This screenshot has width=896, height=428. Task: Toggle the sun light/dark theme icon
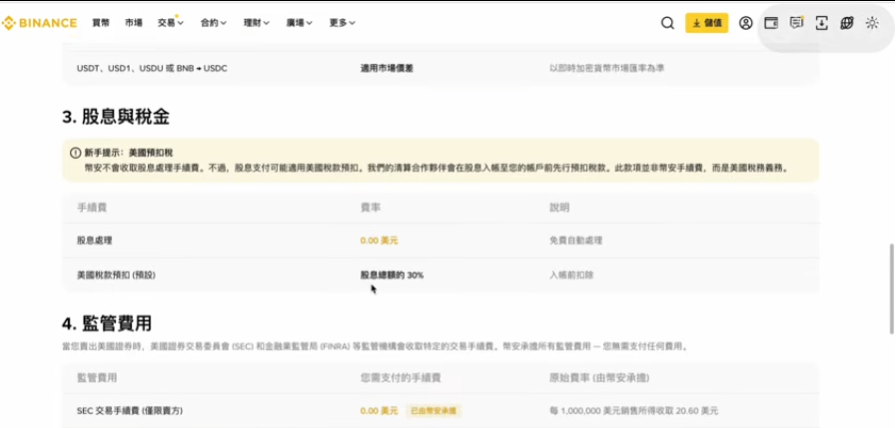pos(872,23)
